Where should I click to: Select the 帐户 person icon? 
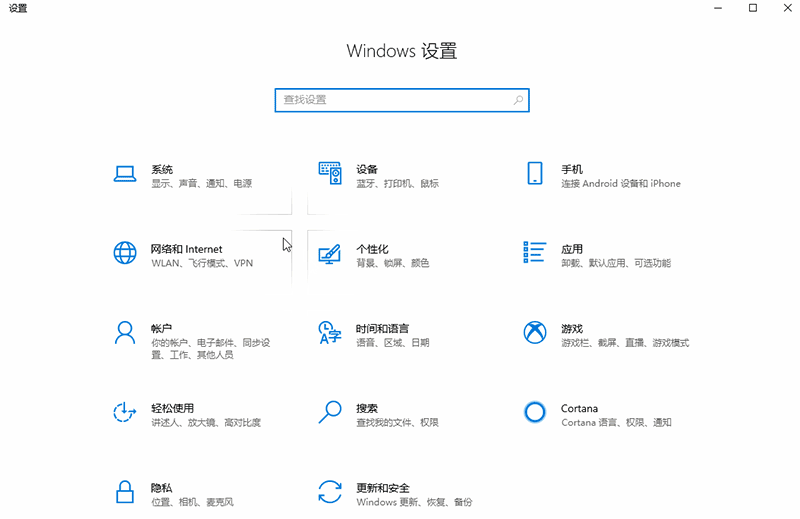click(125, 333)
